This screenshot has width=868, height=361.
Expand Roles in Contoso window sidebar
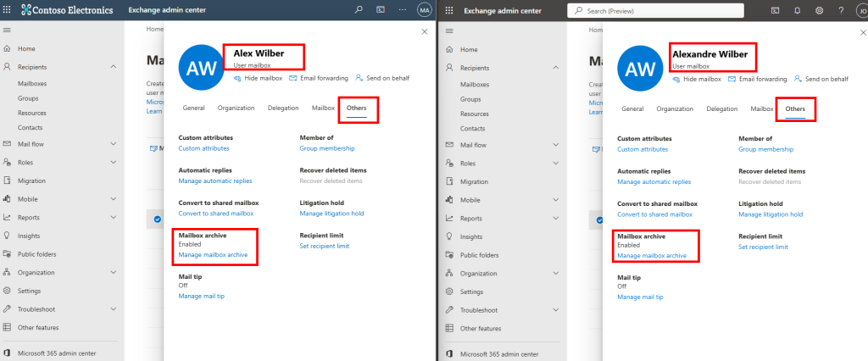coord(114,162)
